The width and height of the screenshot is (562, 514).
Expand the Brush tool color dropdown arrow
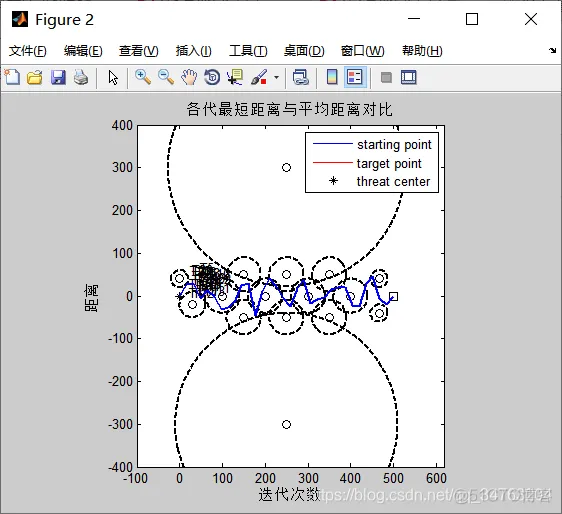pos(276,77)
